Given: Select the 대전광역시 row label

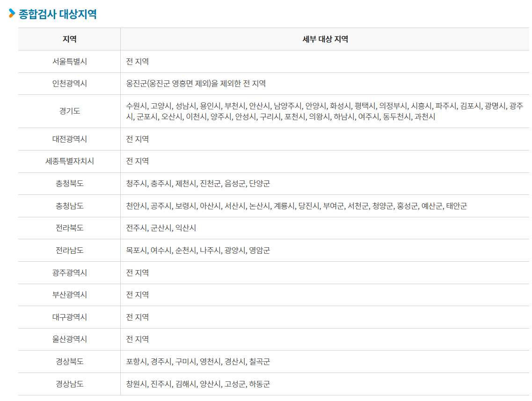Looking at the screenshot, I should click(70, 139).
